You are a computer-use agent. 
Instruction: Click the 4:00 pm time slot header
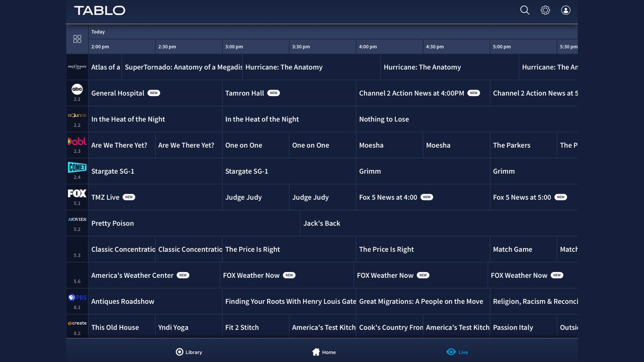[x=368, y=47]
